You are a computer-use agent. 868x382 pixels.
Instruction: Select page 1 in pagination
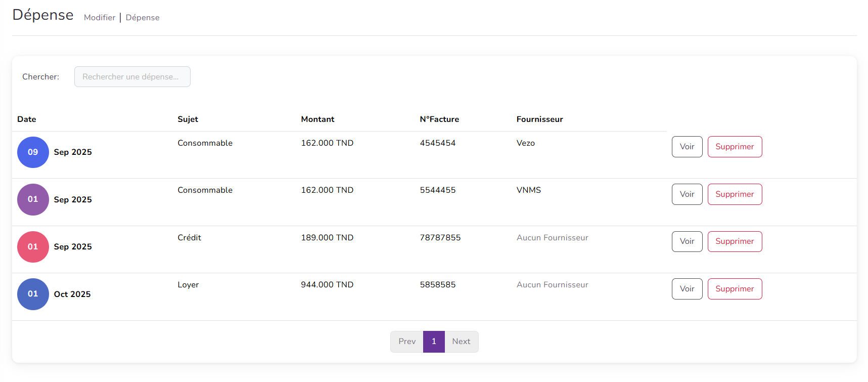pos(434,342)
